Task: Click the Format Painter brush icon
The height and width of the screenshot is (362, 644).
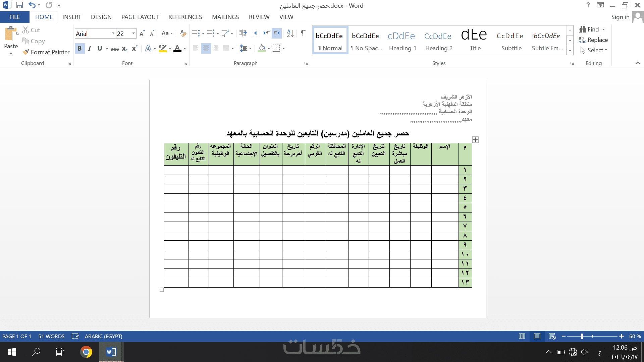Action: (x=26, y=52)
